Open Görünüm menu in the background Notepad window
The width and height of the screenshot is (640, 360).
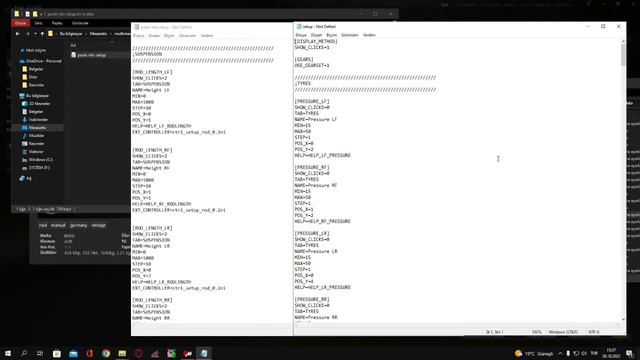point(187,36)
